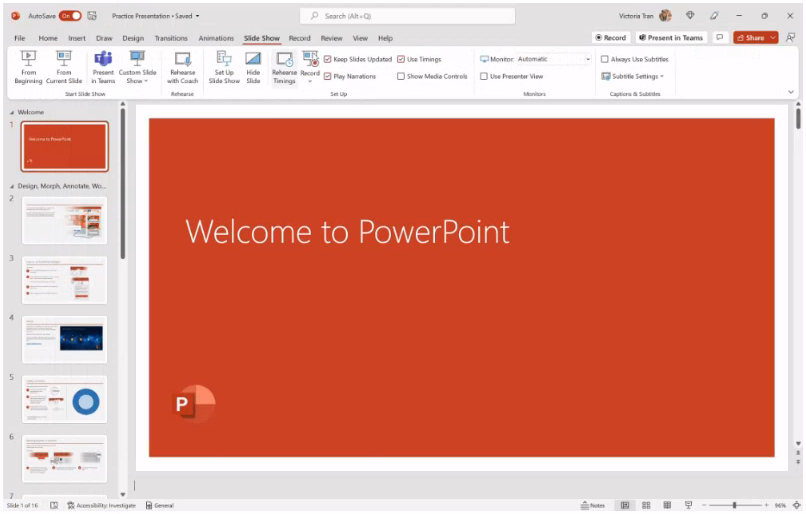Click the pen drawing mode icon in title bar
The image size is (806, 514).
(714, 16)
